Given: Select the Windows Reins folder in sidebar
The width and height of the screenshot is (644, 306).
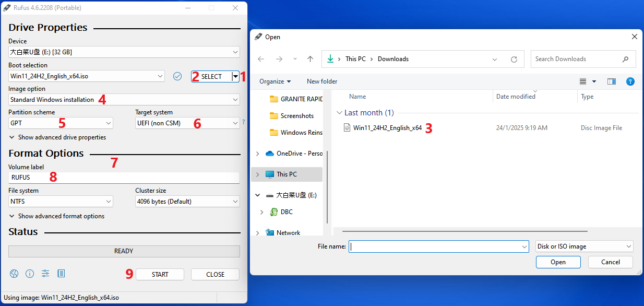Looking at the screenshot, I should coord(296,133).
